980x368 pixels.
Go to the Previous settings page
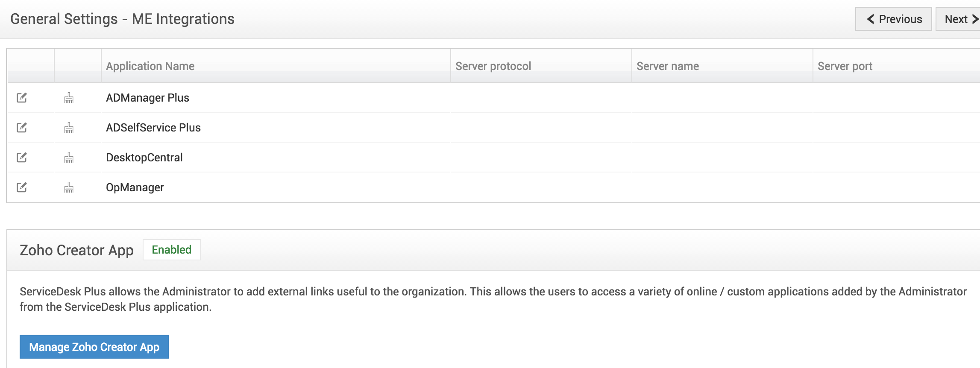(893, 19)
